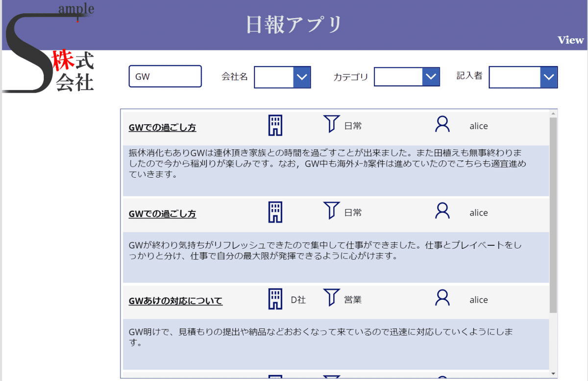Image resolution: width=588 pixels, height=381 pixels.
Task: Click the building icon beside D社
Action: (275, 299)
